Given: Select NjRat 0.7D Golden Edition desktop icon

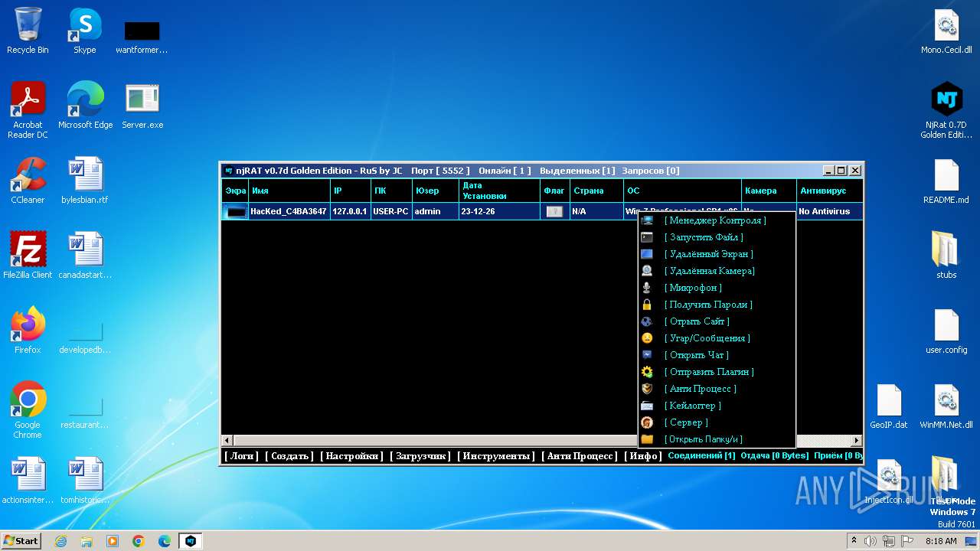Looking at the screenshot, I should click(946, 110).
